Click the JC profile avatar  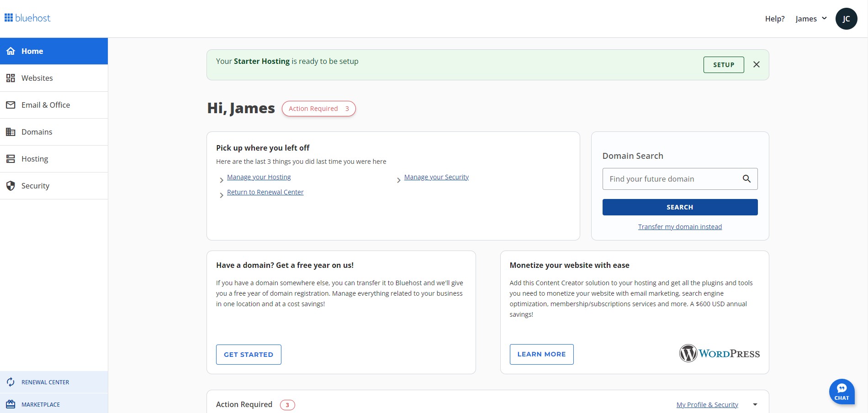(x=846, y=19)
